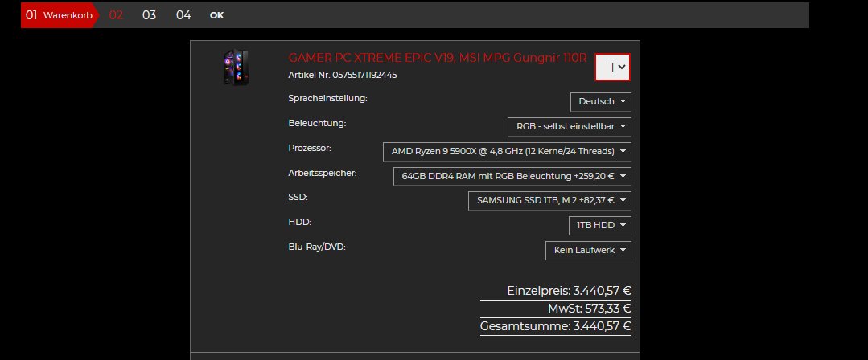Go to checkout step 04

183,15
